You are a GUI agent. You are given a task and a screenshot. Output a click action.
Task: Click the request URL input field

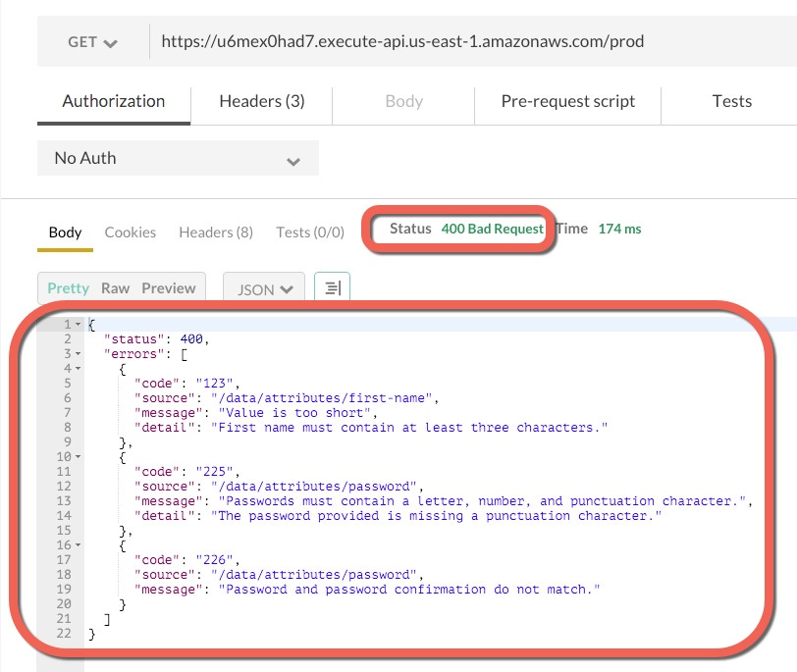click(393, 40)
